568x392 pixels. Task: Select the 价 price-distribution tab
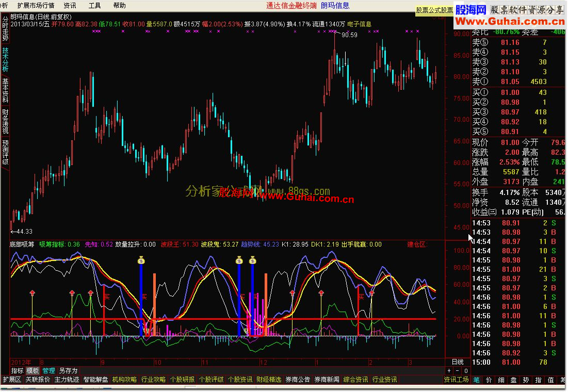click(x=489, y=380)
